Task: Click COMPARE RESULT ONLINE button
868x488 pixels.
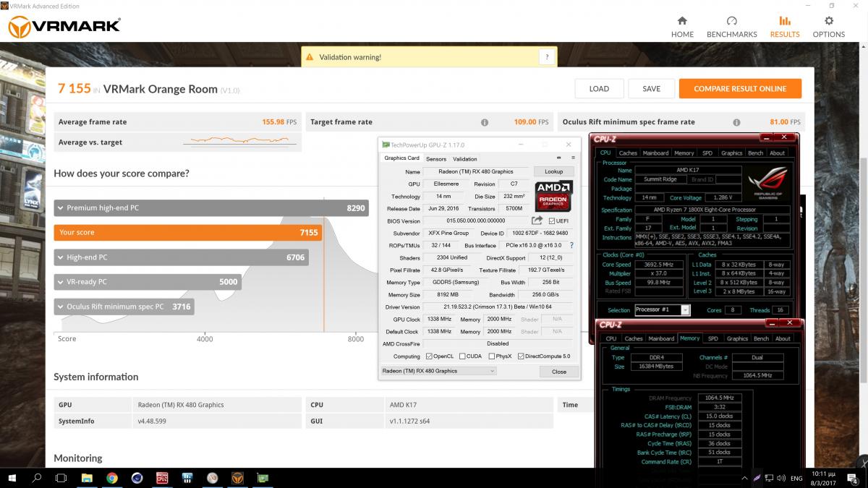Action: [x=740, y=89]
